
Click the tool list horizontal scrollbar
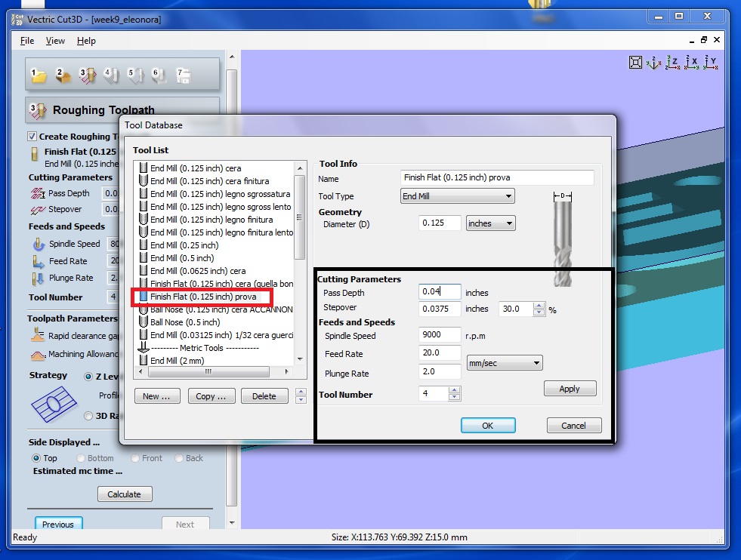[x=208, y=371]
